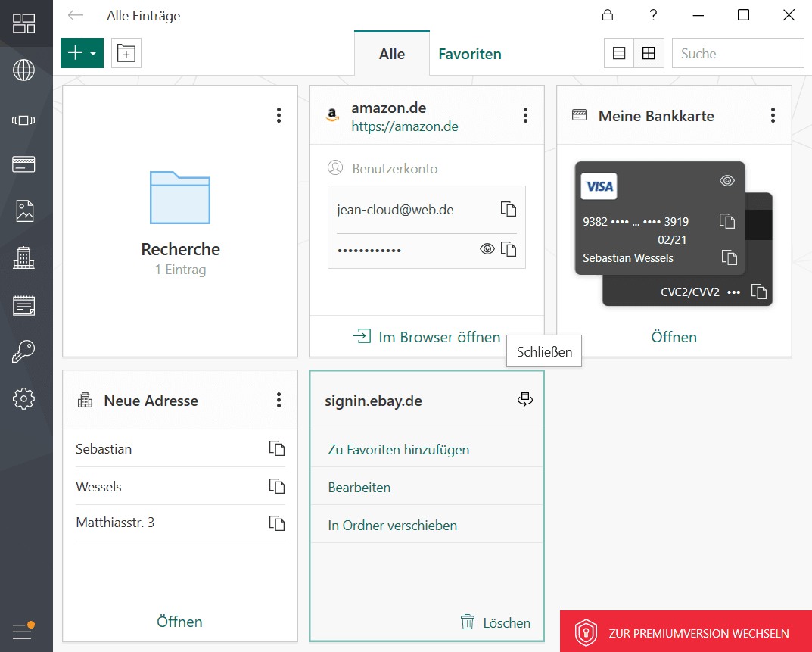Click the Meine Bankkarte card title

pos(656,116)
